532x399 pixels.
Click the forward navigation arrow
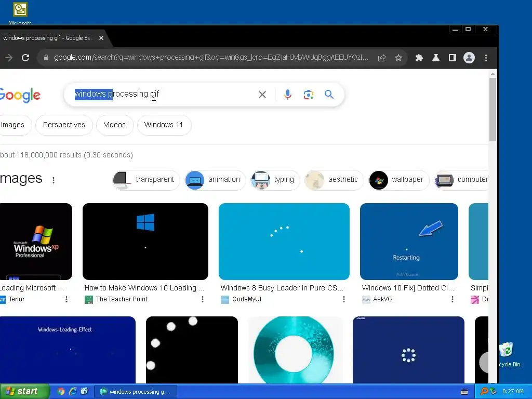pos(9,58)
